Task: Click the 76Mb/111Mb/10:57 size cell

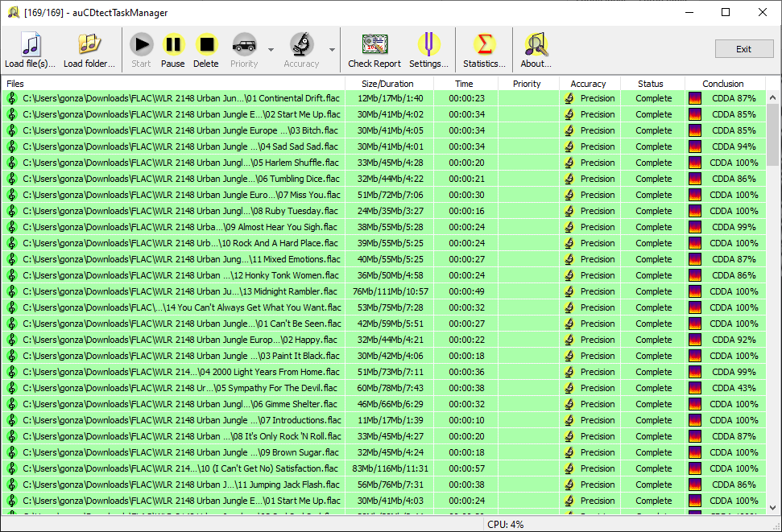Action: 391,291
